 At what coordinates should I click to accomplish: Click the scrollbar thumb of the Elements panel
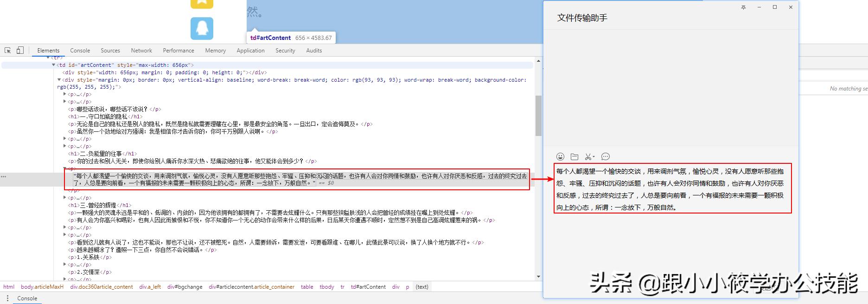[538, 116]
